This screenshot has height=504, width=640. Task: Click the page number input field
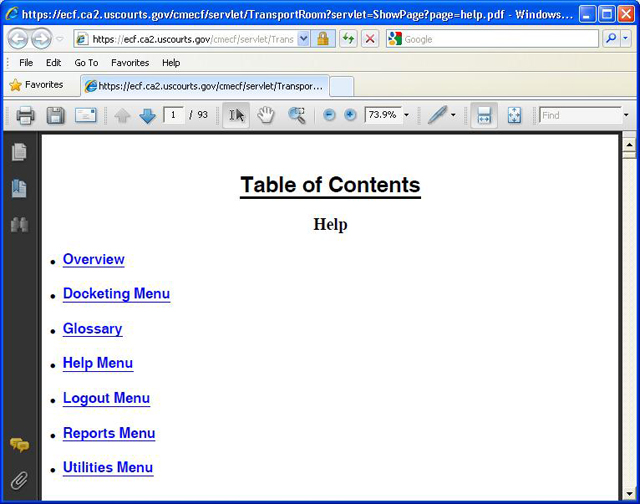(x=174, y=115)
